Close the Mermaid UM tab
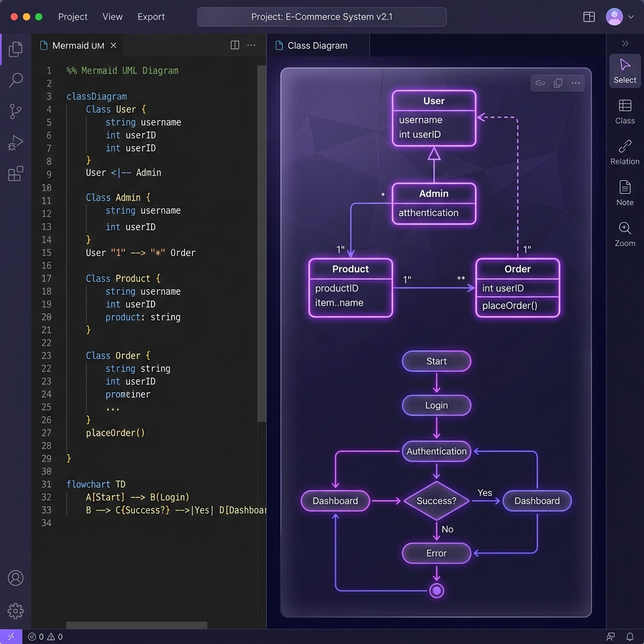The height and width of the screenshot is (644, 644). [113, 45]
